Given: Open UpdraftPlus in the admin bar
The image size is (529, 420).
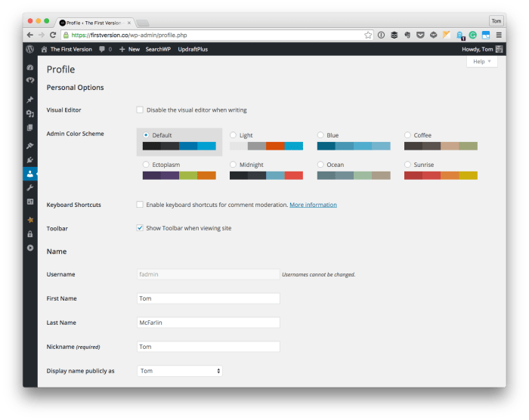Looking at the screenshot, I should coord(193,49).
